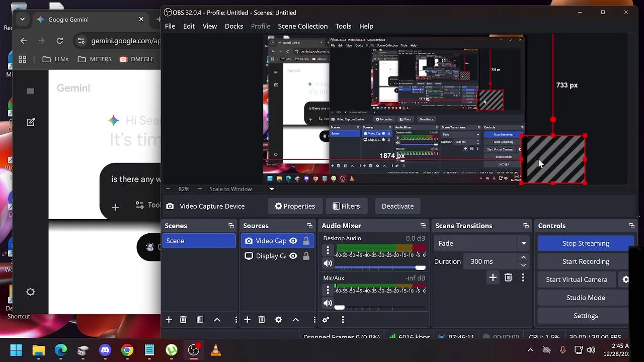Deactivate the Video Capture Device

(397, 206)
